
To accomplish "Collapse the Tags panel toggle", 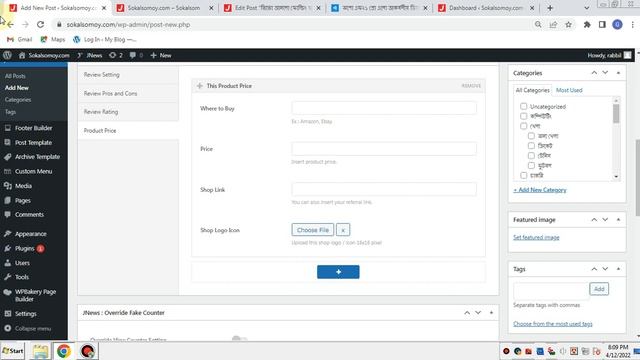I will click(x=618, y=269).
